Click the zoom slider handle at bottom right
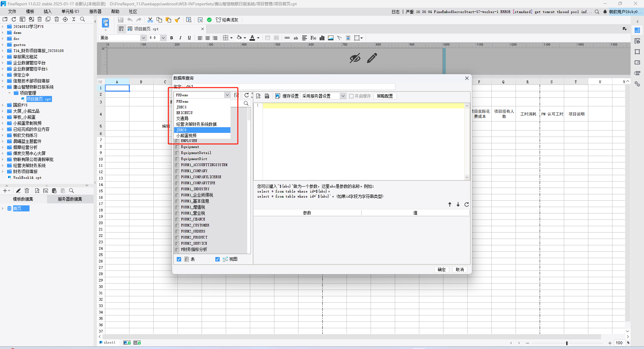The image size is (644, 349). 567,343
